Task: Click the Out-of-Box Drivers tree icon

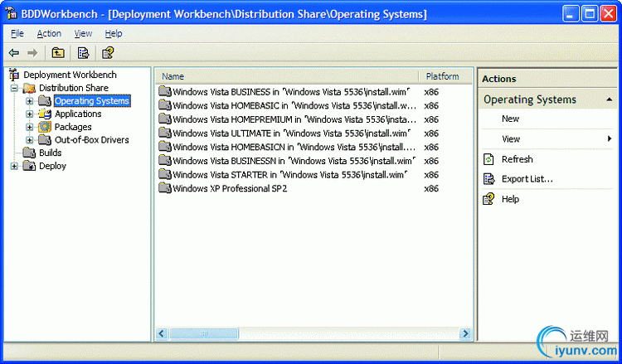Action: 45,139
